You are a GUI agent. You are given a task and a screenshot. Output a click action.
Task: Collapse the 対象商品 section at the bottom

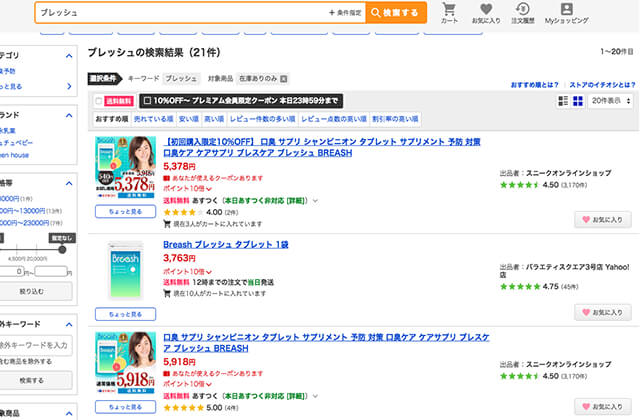[x=69, y=413]
